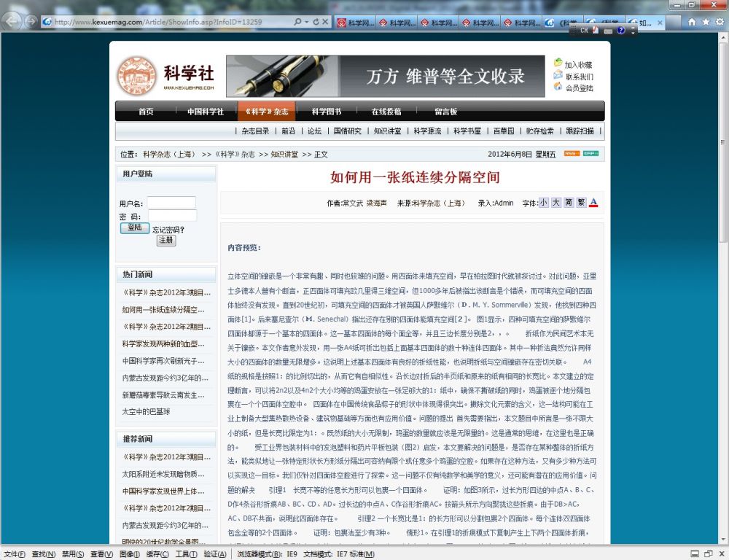The height and width of the screenshot is (560, 729).
Task: Open the 文件 menu in developer toolbar
Action: (15, 554)
